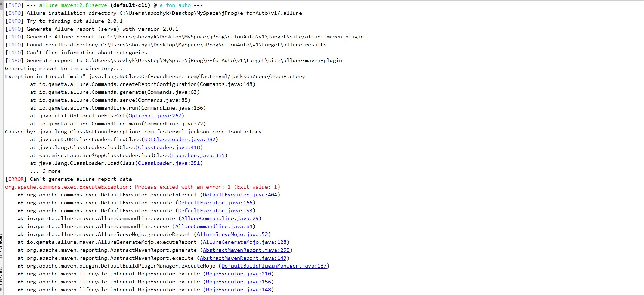This screenshot has height=295, width=644.
Task: Open the URLClassLoader.java:382 link
Action: [x=180, y=139]
